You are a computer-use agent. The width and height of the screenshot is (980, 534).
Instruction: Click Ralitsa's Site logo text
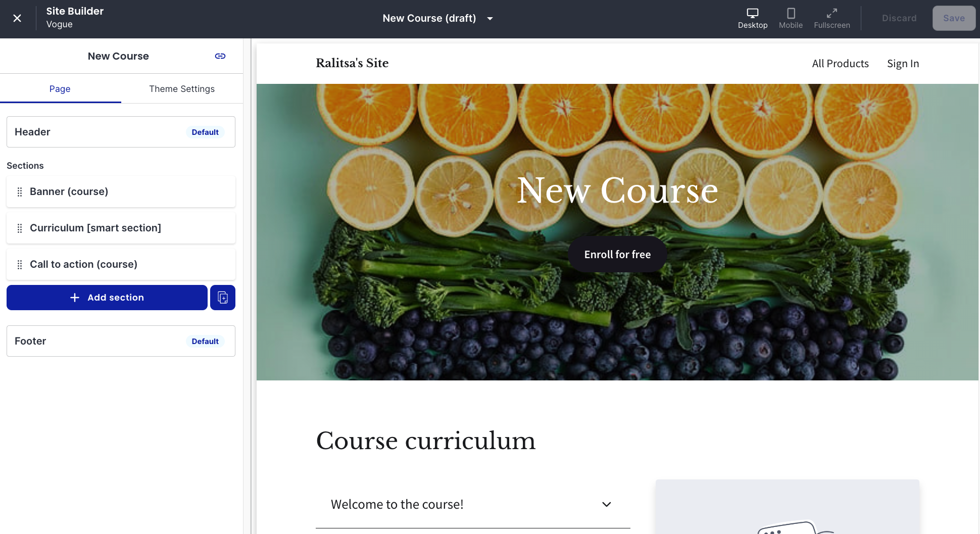point(352,63)
